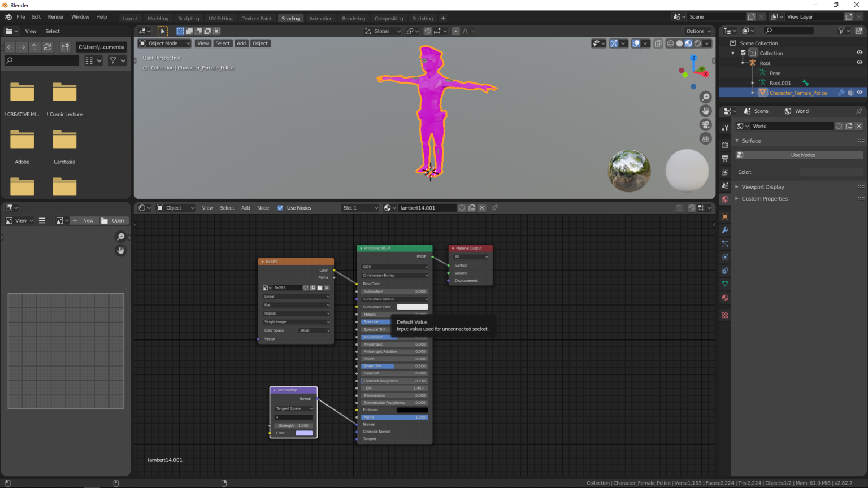Click New to create an image
This screenshot has width=868, height=488.
84,220
